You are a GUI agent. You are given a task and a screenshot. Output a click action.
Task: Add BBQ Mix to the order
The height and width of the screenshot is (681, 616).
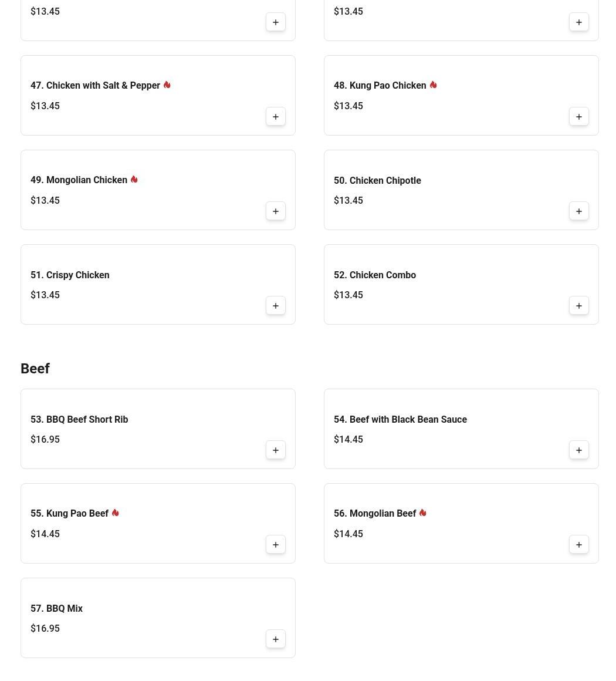[276, 639]
